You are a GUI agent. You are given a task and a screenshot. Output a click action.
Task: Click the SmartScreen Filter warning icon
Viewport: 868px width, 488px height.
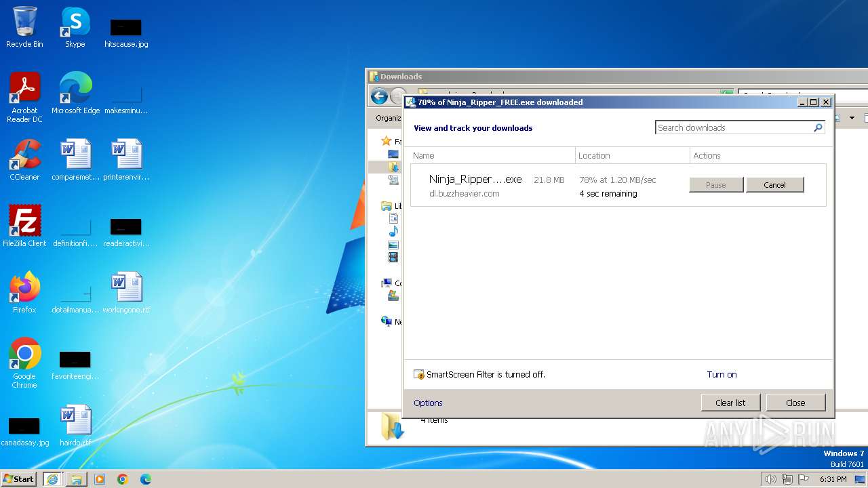(x=419, y=374)
